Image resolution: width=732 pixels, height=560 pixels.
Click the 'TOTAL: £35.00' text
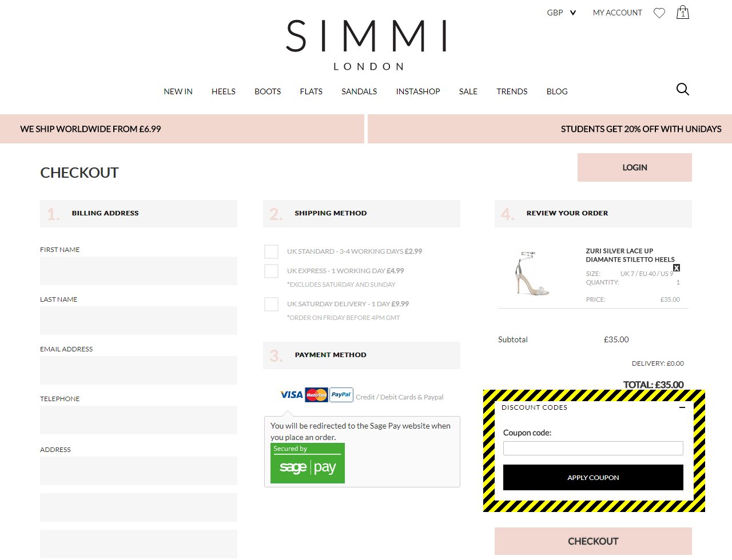click(653, 385)
